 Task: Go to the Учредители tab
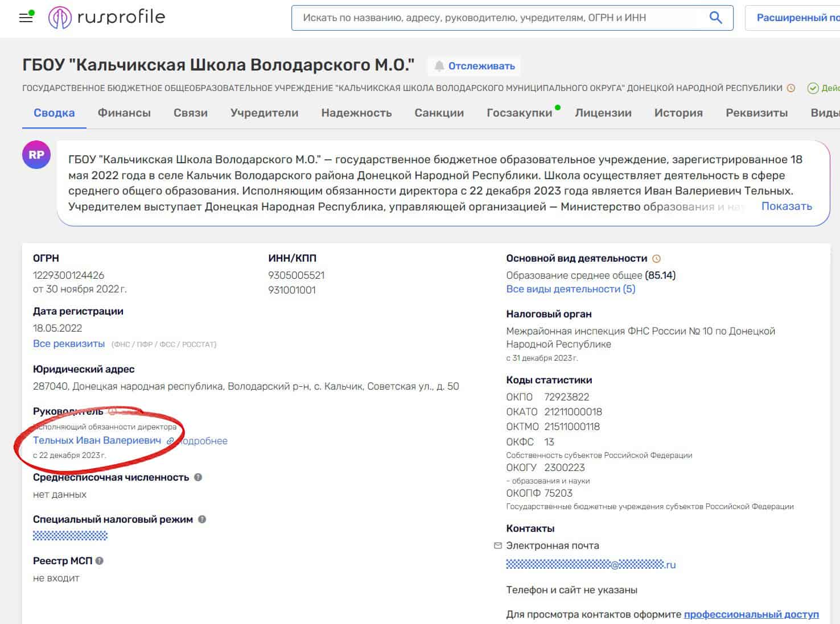(x=264, y=113)
